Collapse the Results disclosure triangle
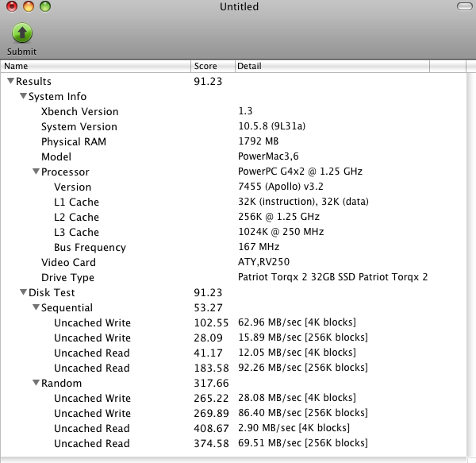This screenshot has width=476, height=463. click(x=10, y=81)
